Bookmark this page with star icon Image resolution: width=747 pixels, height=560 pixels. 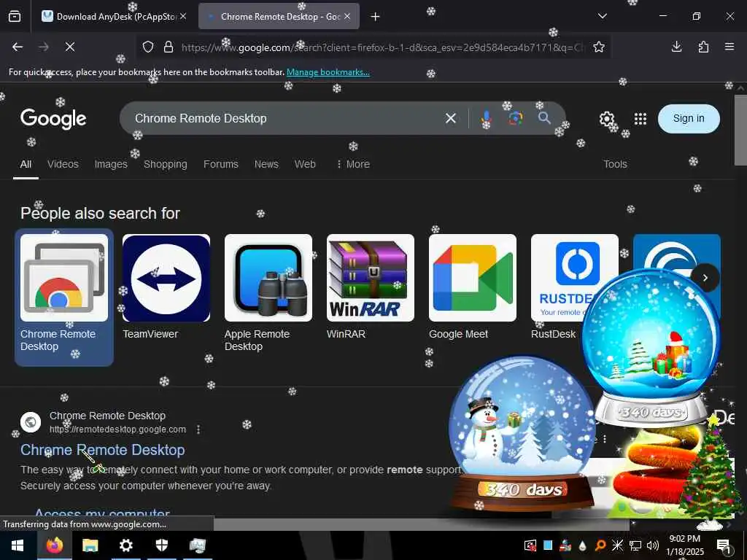point(599,47)
